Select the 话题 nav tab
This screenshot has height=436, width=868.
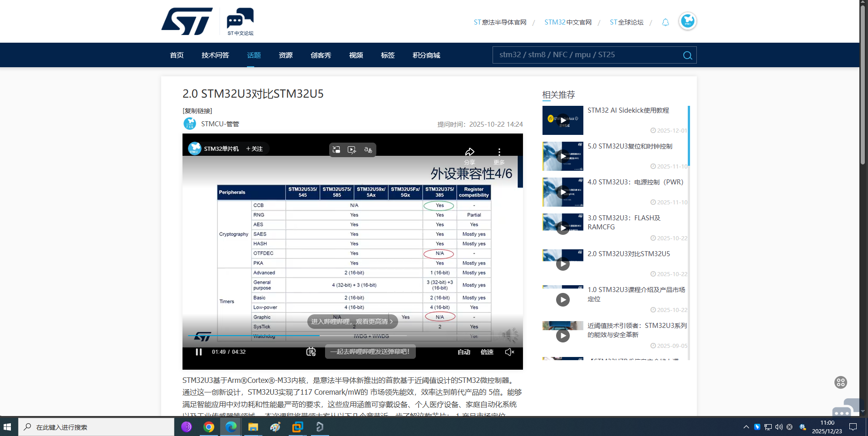point(254,55)
